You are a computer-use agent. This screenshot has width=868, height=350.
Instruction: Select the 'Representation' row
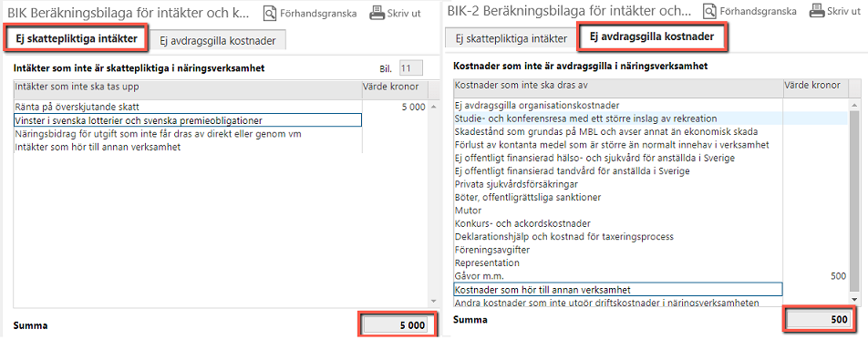[x=618, y=262]
